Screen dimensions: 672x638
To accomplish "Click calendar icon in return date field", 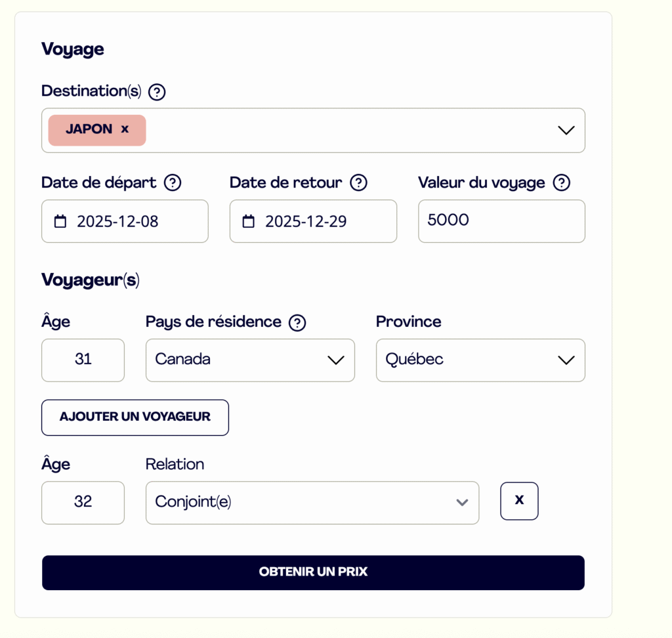I will pyautogui.click(x=249, y=221).
